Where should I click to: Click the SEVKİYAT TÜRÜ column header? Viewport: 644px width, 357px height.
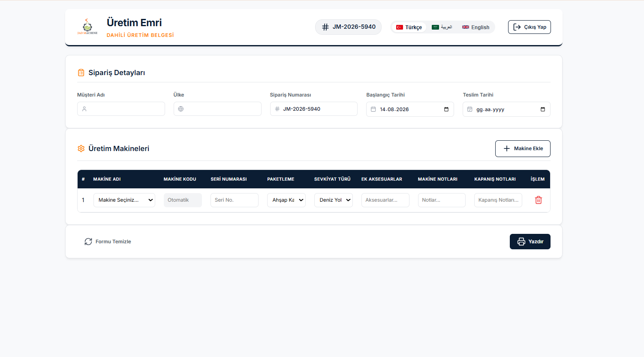(x=332, y=179)
